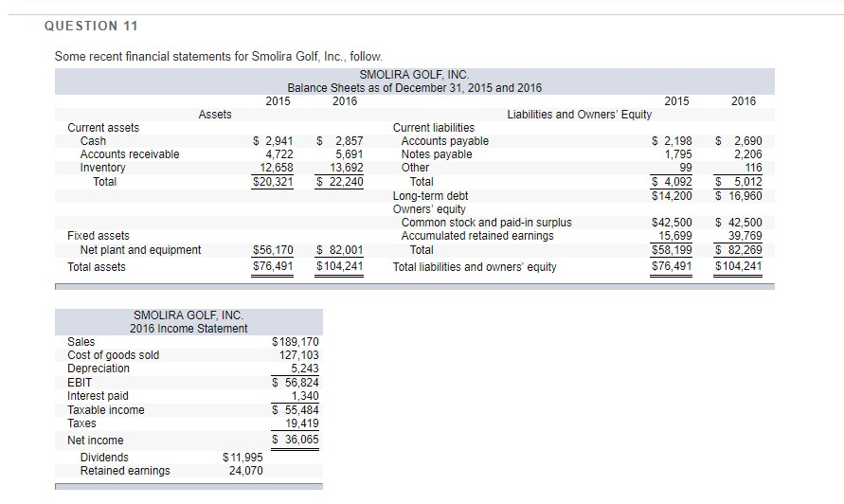This screenshot has width=844, height=504.
Task: Select net plant value $82,001
Action: (x=340, y=250)
